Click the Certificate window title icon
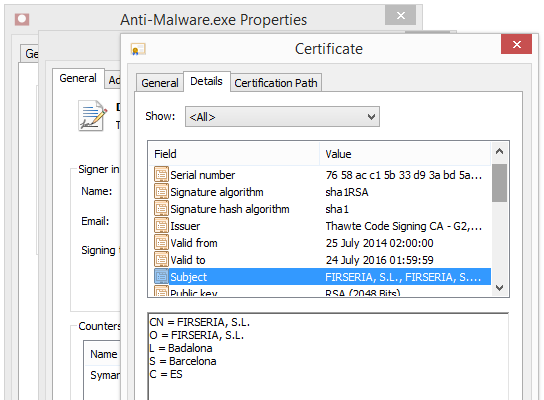 tap(138, 49)
